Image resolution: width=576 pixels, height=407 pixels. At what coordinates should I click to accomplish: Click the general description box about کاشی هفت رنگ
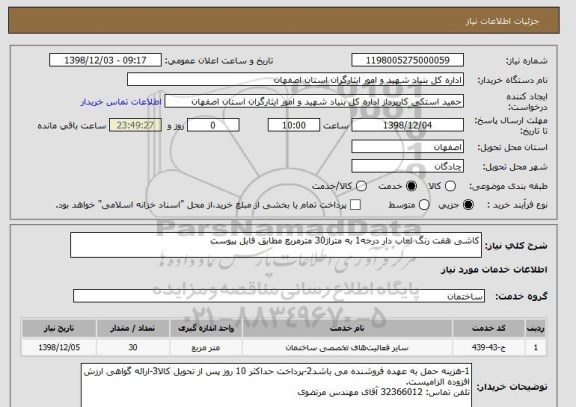[x=276, y=245]
